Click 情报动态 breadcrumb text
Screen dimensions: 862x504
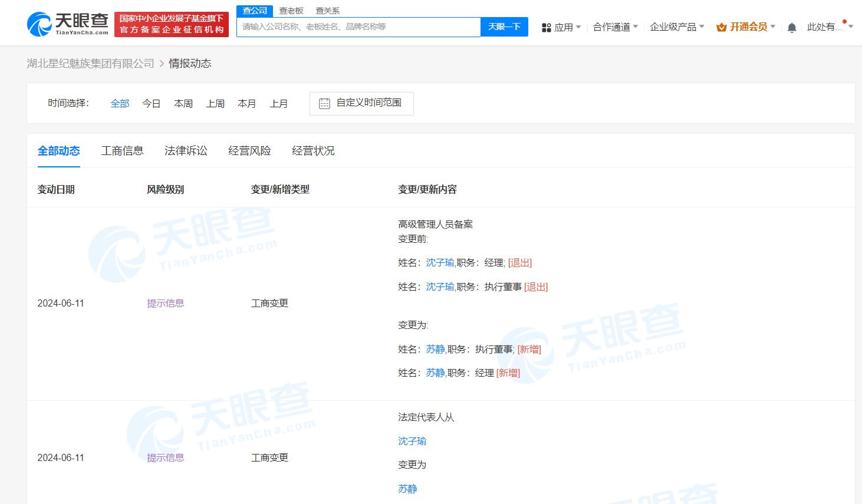click(x=190, y=63)
